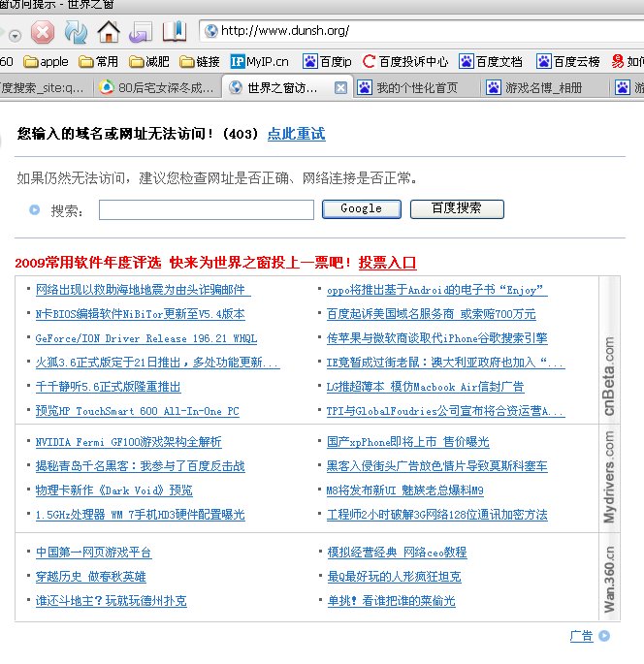Click the red Stop loading button
The height and width of the screenshot is (664, 644).
pyautogui.click(x=43, y=32)
